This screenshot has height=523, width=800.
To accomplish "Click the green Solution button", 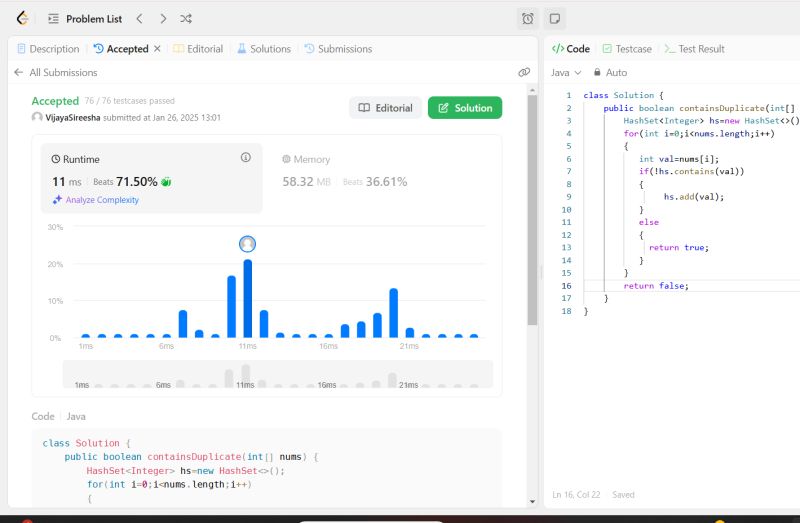I will (465, 108).
